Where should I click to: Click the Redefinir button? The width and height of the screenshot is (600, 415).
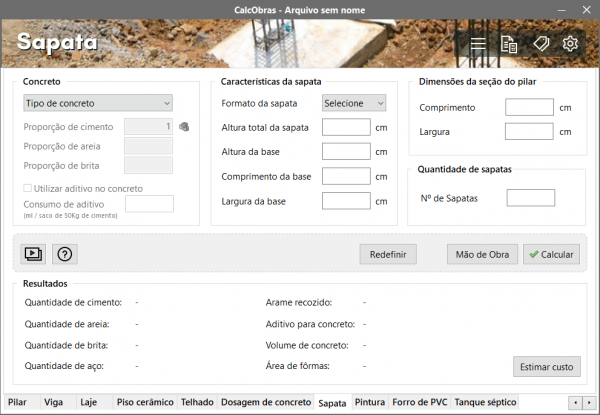(388, 254)
